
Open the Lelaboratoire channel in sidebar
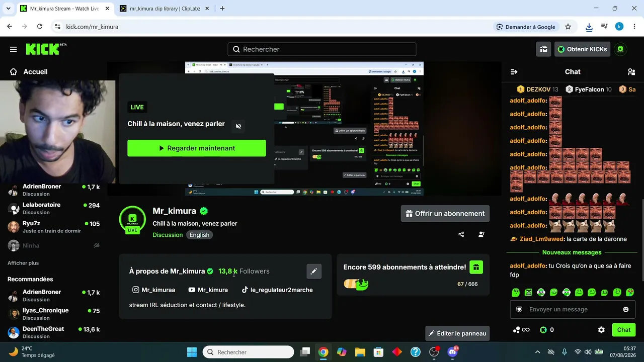coord(54,208)
